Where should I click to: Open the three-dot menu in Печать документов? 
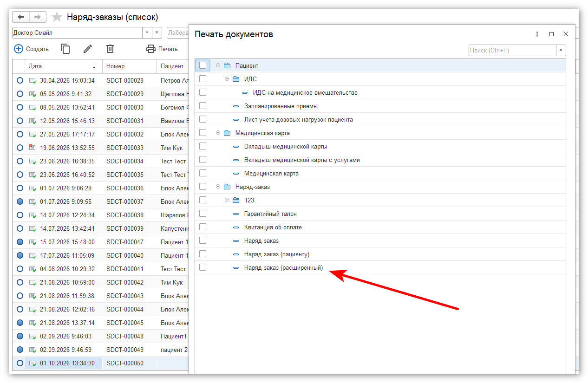point(537,34)
